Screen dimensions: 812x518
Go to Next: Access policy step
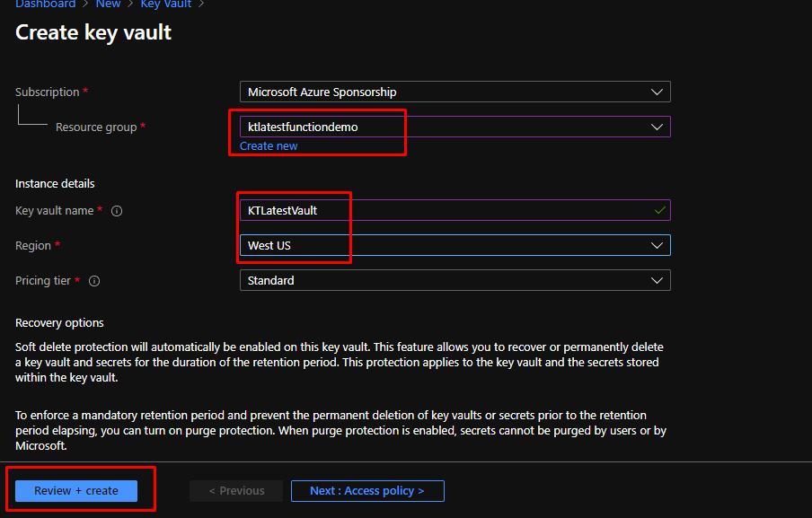pyautogui.click(x=367, y=491)
